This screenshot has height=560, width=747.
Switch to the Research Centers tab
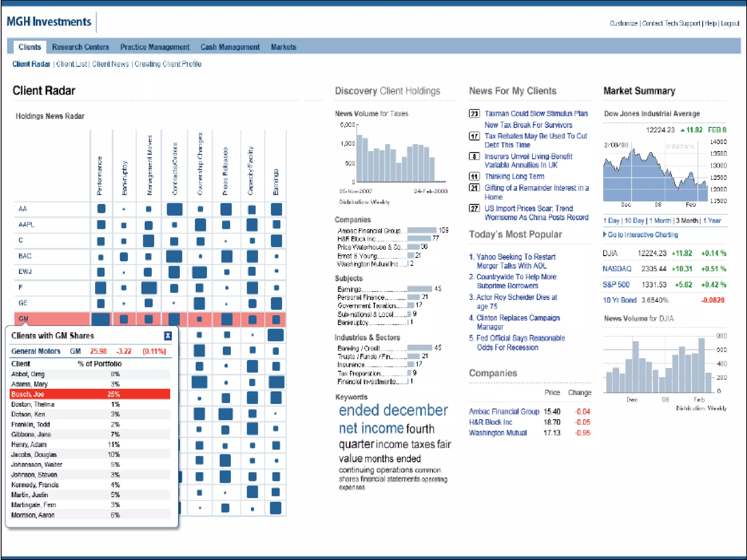80,47
